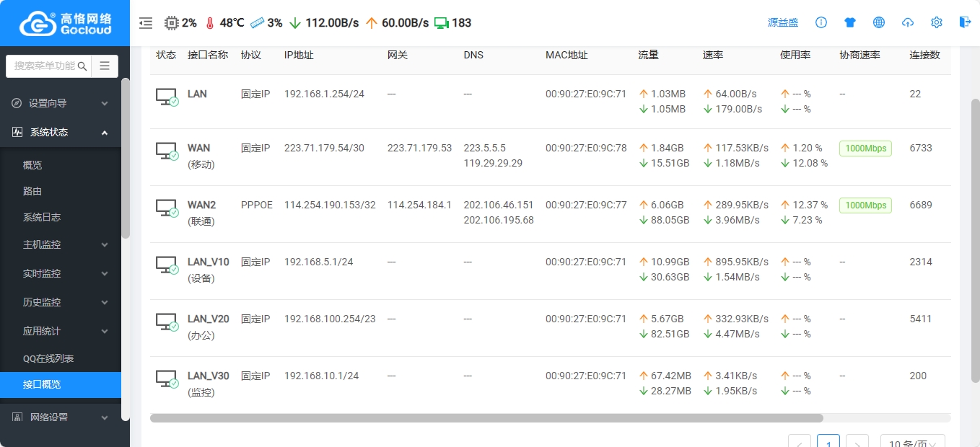
Task: Click the info circle icon in header
Action: click(821, 22)
